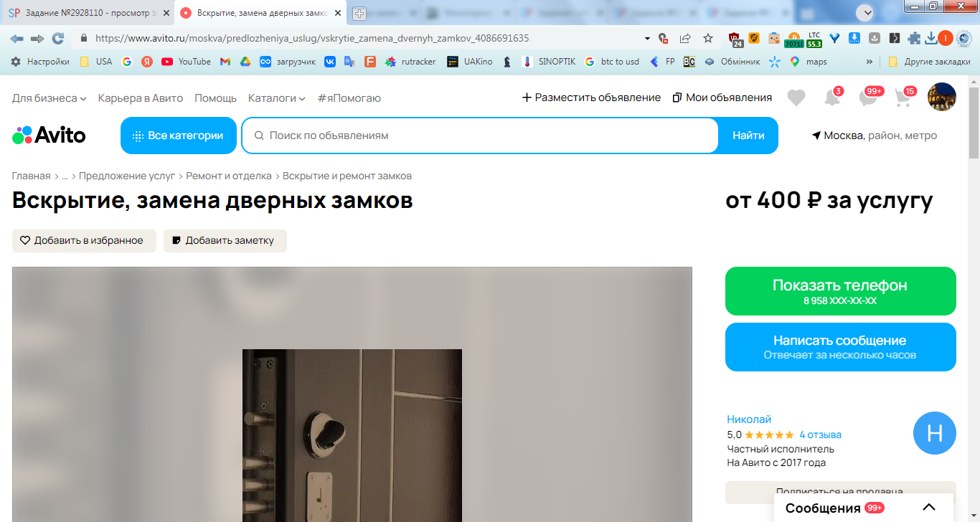Open the USA bookmarks folder
980x522 pixels.
(96, 62)
